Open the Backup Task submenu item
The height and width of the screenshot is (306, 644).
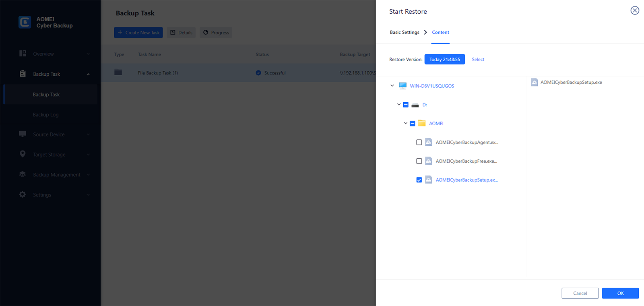[51, 95]
